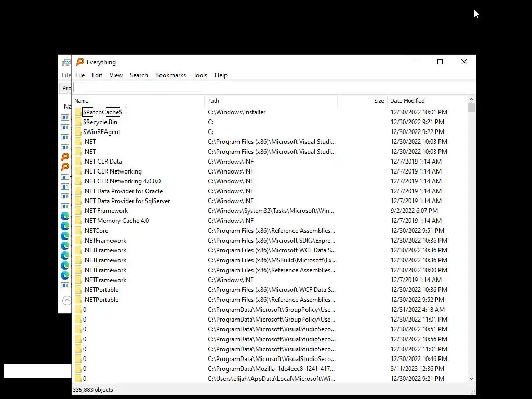Image resolution: width=532 pixels, height=399 pixels.
Task: Click the folder icon beside .NETCore
Action: point(78,230)
